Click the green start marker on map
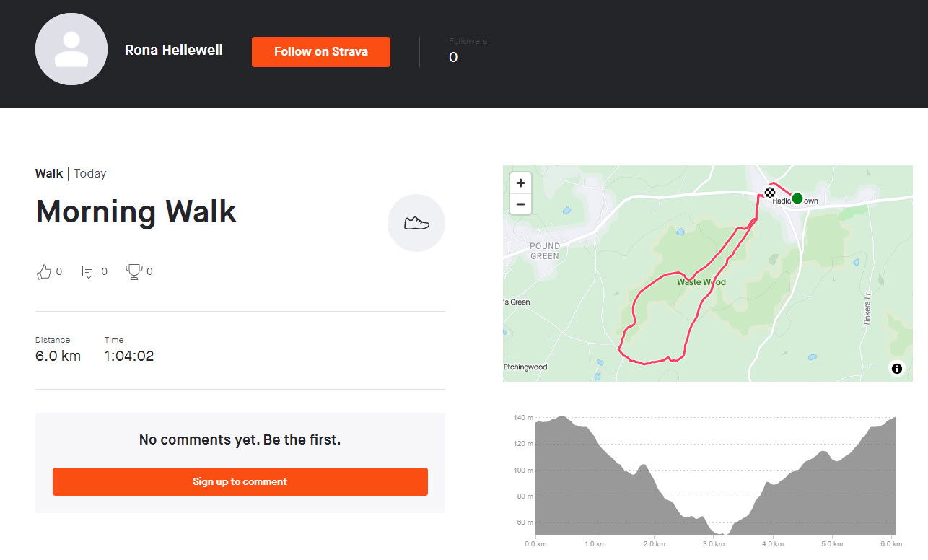The width and height of the screenshot is (928, 560). 797,198
